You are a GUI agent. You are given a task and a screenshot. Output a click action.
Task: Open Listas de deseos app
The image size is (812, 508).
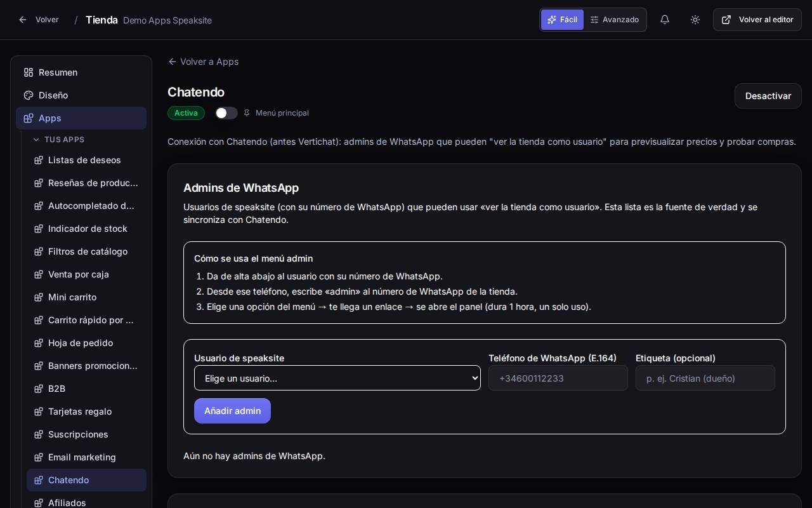pos(86,160)
